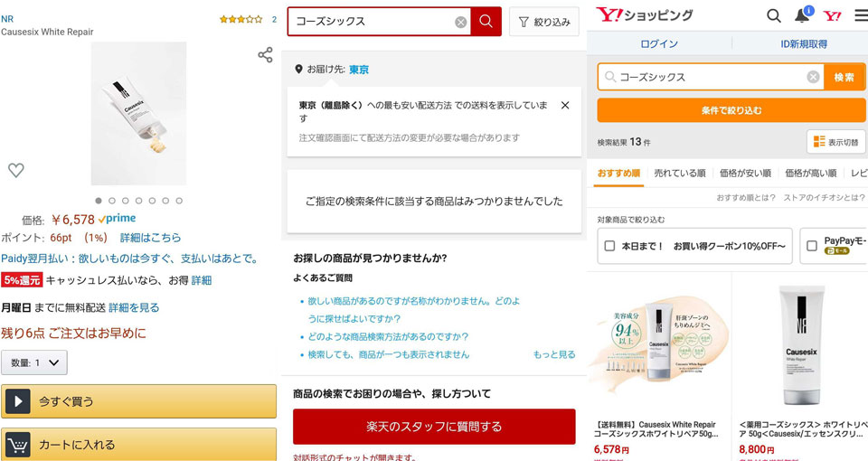Check the PayPay mall filter checkbox
The image size is (868, 461).
(812, 246)
